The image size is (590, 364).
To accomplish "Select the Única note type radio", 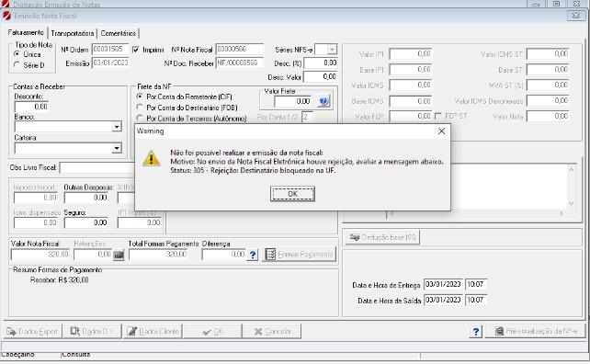I will point(17,54).
